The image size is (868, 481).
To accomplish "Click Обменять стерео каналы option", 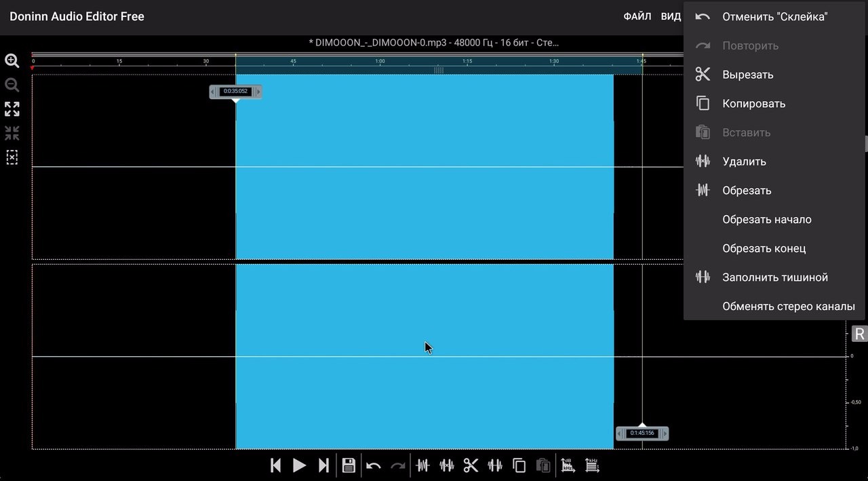I will 788,307.
